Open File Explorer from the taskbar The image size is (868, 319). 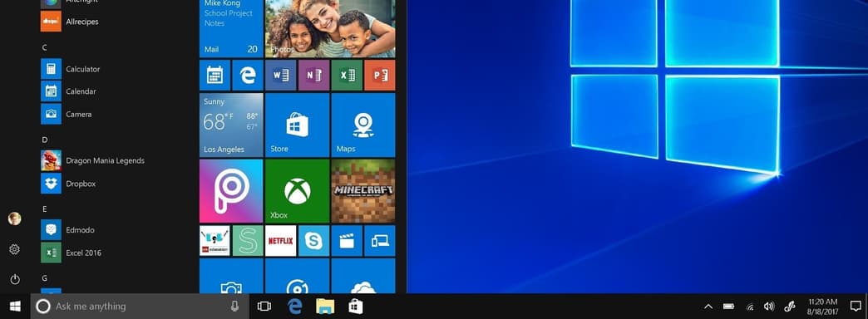[x=325, y=307]
